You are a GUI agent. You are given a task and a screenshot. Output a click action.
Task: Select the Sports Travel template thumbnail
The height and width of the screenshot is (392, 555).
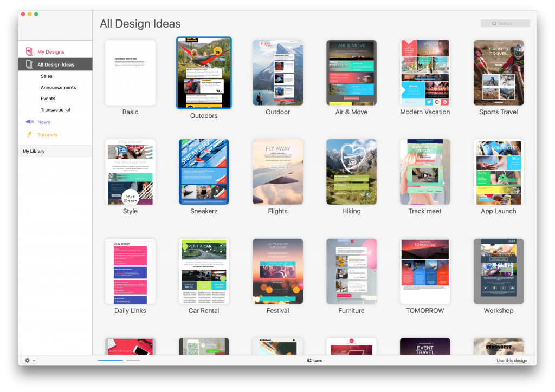499,73
